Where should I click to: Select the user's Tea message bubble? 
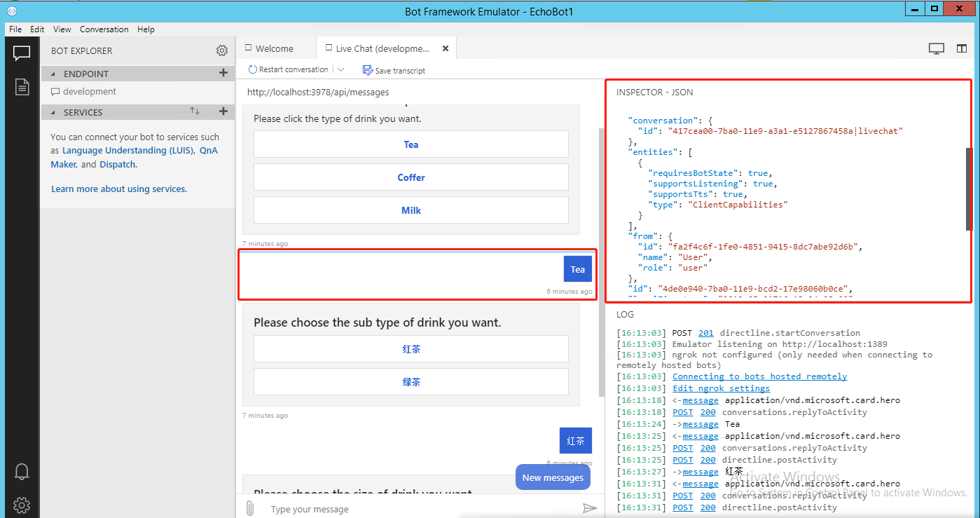(x=578, y=269)
